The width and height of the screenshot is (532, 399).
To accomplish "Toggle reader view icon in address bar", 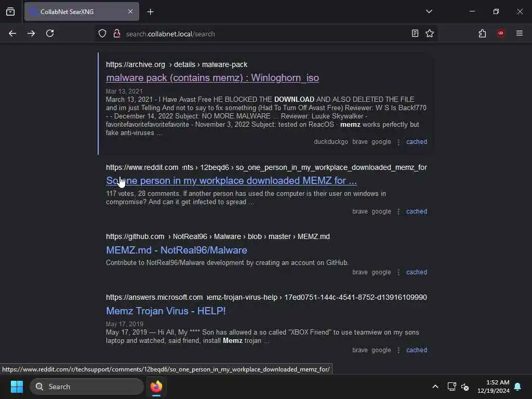I will [x=415, y=34].
